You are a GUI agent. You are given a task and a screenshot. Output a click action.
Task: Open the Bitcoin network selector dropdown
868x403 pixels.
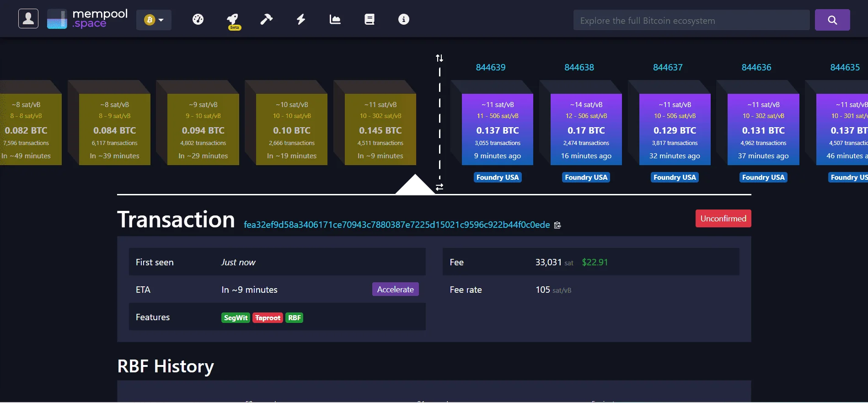[154, 20]
